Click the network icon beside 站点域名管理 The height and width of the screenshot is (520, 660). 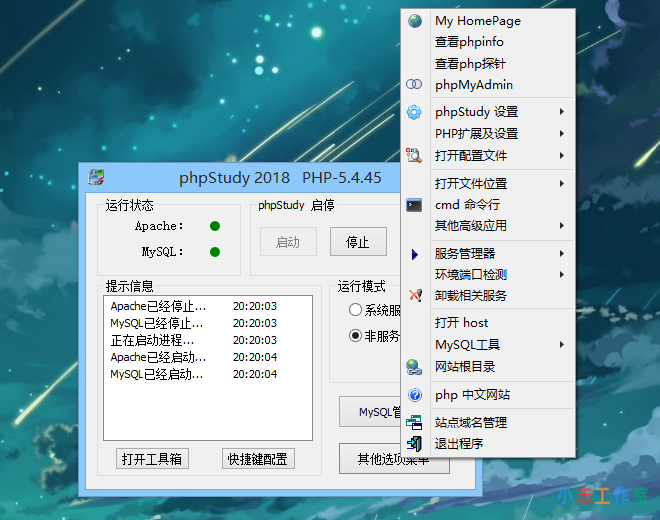coord(415,423)
